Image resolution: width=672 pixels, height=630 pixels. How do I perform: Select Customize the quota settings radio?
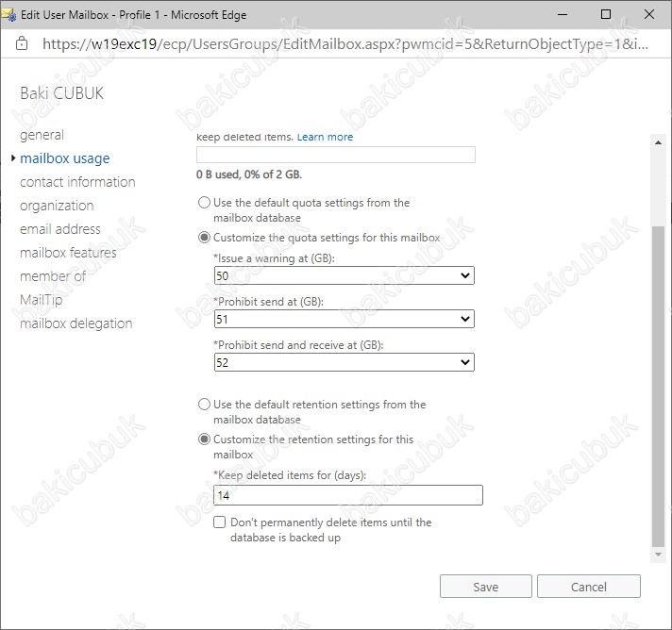tap(204, 238)
